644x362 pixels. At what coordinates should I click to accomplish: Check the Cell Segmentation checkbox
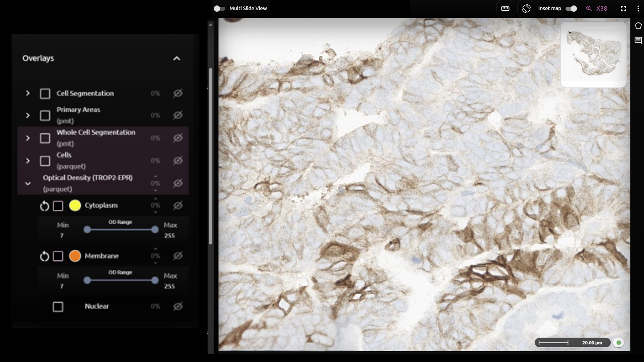tap(45, 94)
